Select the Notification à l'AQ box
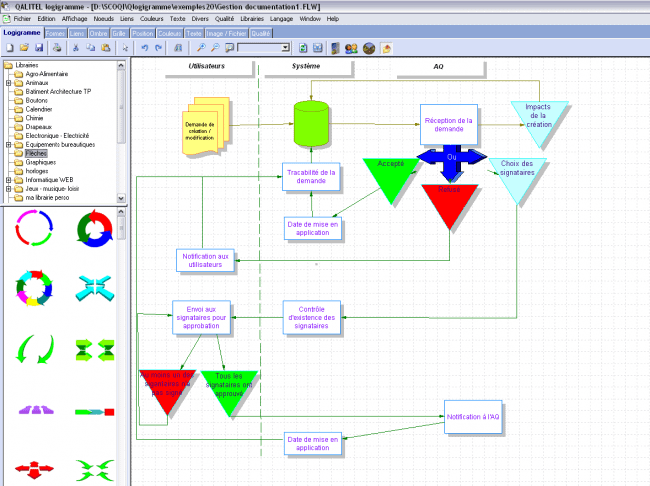This screenshot has width=650, height=486. pos(473,417)
